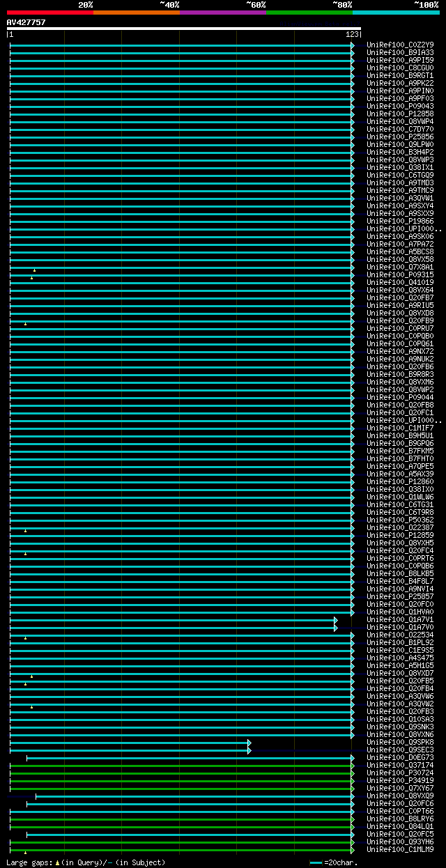Open hit UniRef100_A9PI59
446x868 pixels.
point(400,60)
